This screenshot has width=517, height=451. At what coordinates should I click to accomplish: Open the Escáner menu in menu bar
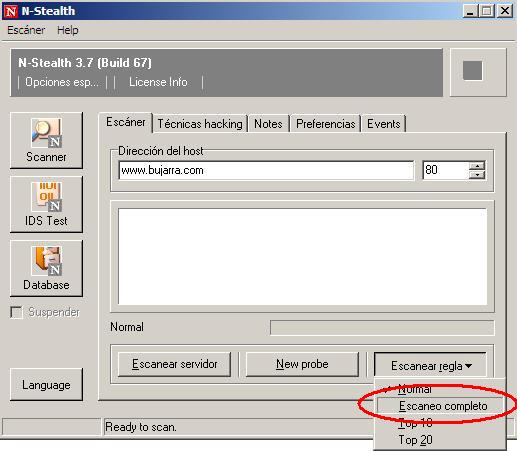26,30
